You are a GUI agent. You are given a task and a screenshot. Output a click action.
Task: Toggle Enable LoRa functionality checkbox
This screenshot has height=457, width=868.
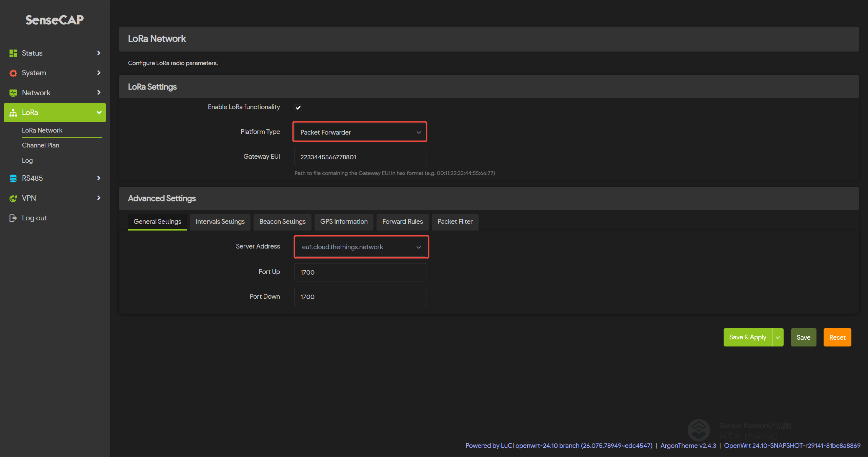pos(298,107)
